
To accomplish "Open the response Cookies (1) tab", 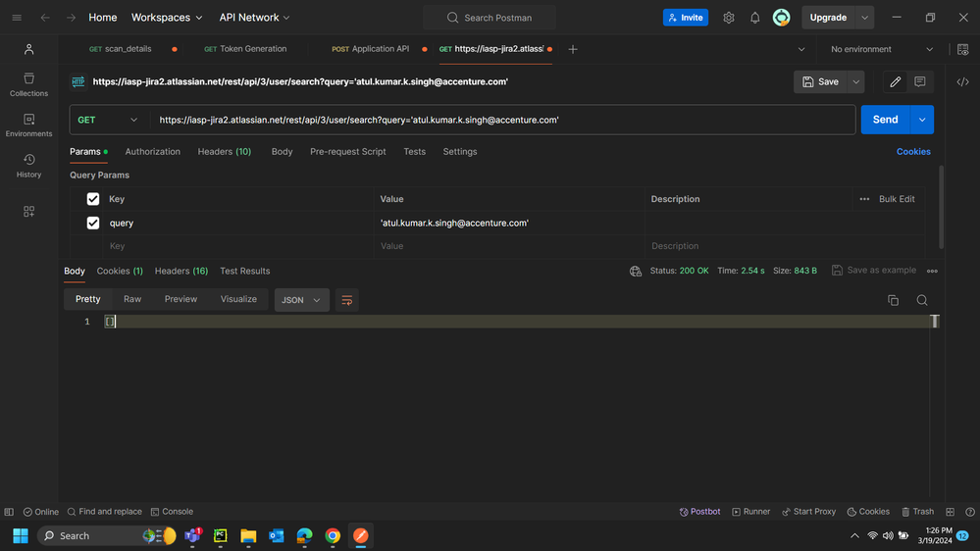I will tap(120, 272).
